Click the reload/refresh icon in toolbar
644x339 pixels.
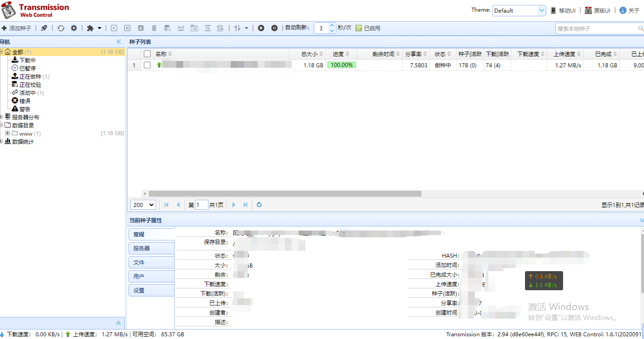point(61,28)
